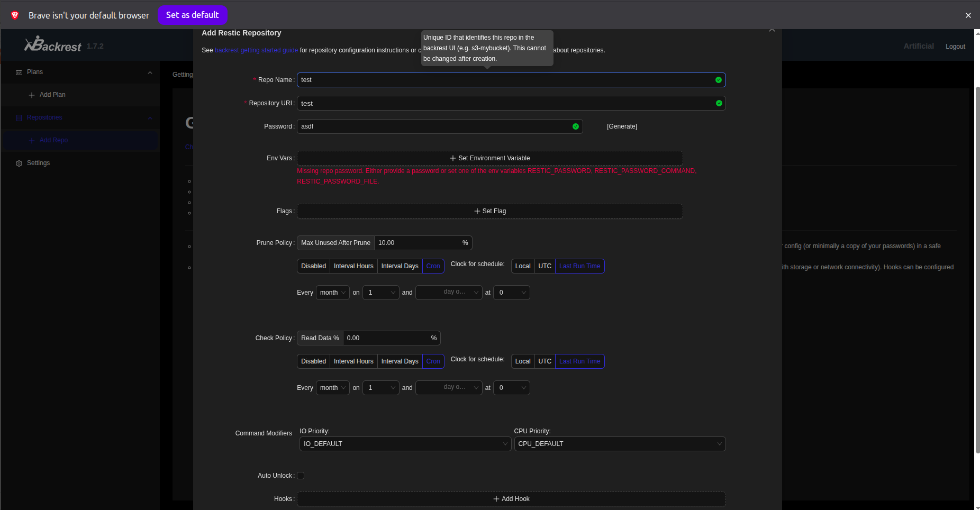Viewport: 980px width, 510px height.
Task: Open check schedule day-of-month dropdown
Action: point(381,388)
